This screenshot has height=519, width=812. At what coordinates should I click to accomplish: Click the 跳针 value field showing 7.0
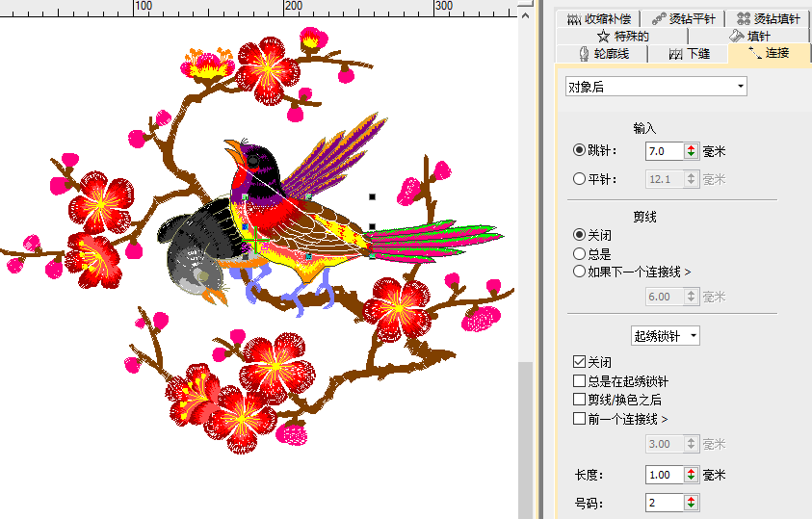point(665,151)
